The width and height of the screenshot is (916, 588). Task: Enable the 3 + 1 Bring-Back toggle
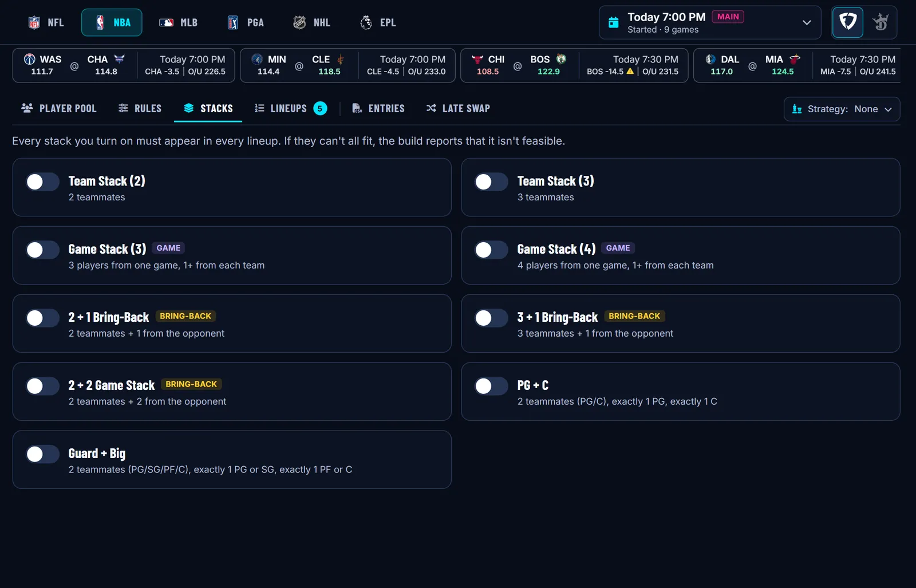click(x=492, y=318)
